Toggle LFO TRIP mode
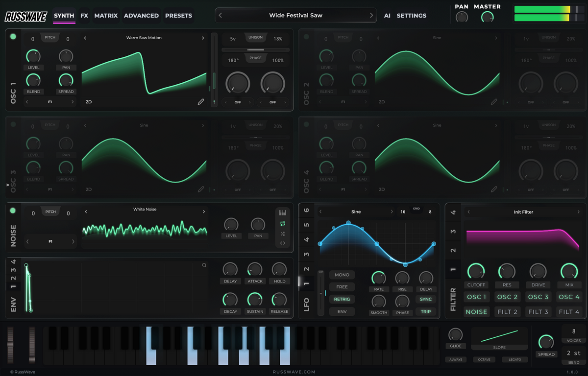This screenshot has width=588, height=376. [x=426, y=311]
